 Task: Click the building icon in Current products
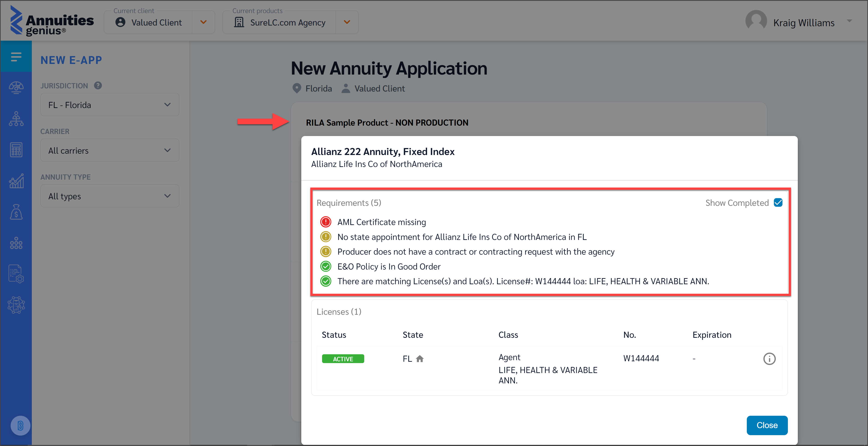pyautogui.click(x=239, y=22)
